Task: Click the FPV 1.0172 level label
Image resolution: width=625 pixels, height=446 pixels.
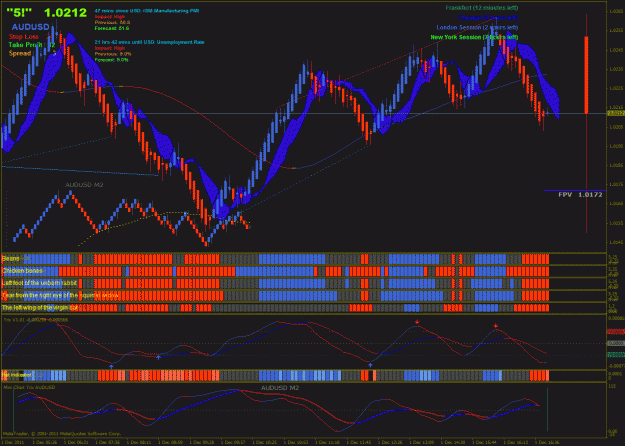Action: coord(580,195)
